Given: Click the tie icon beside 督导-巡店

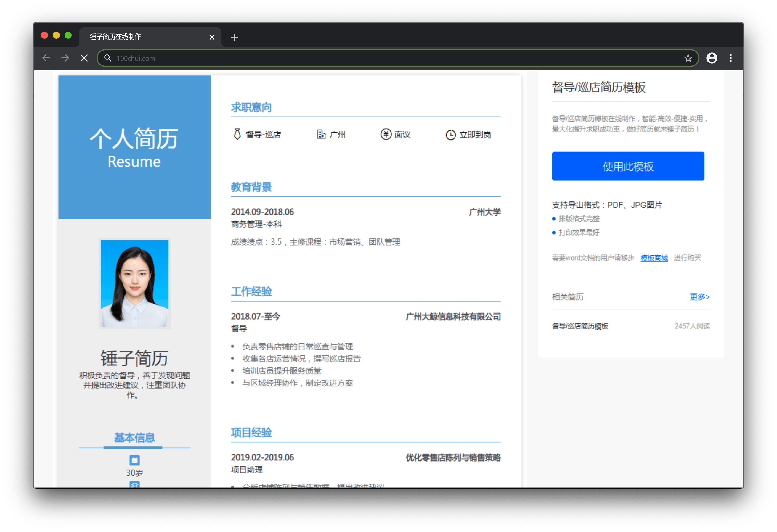Looking at the screenshot, I should coord(237,134).
